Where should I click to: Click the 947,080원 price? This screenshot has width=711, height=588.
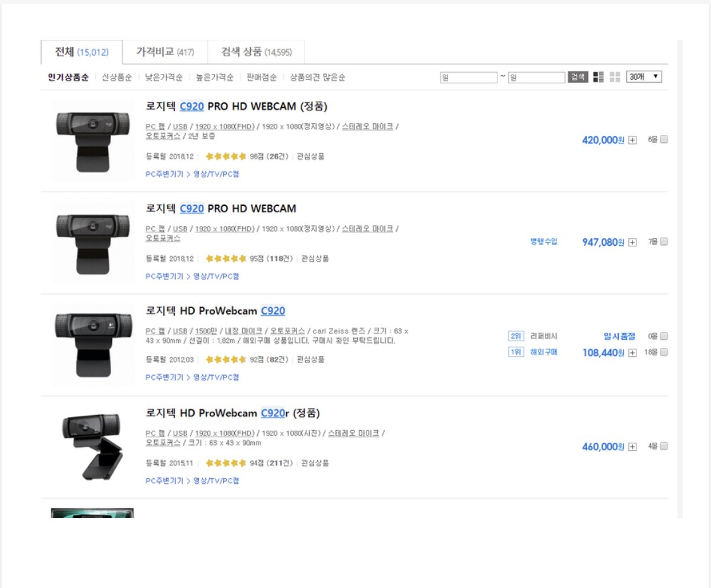603,243
